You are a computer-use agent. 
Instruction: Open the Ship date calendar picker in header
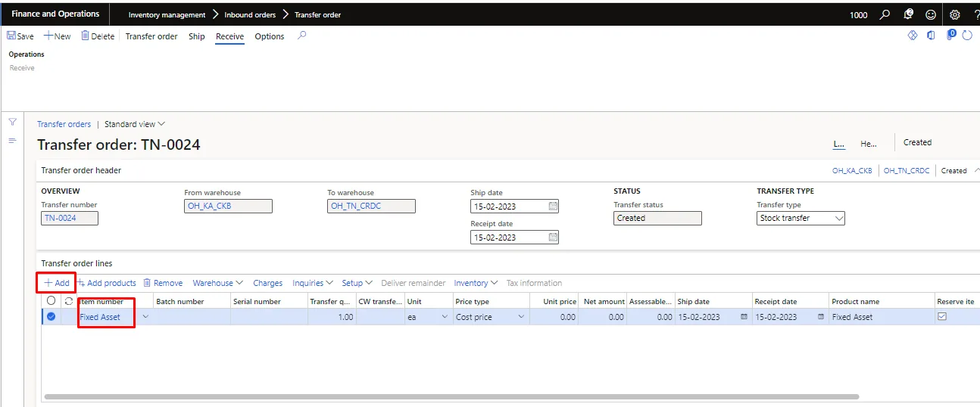click(x=553, y=206)
